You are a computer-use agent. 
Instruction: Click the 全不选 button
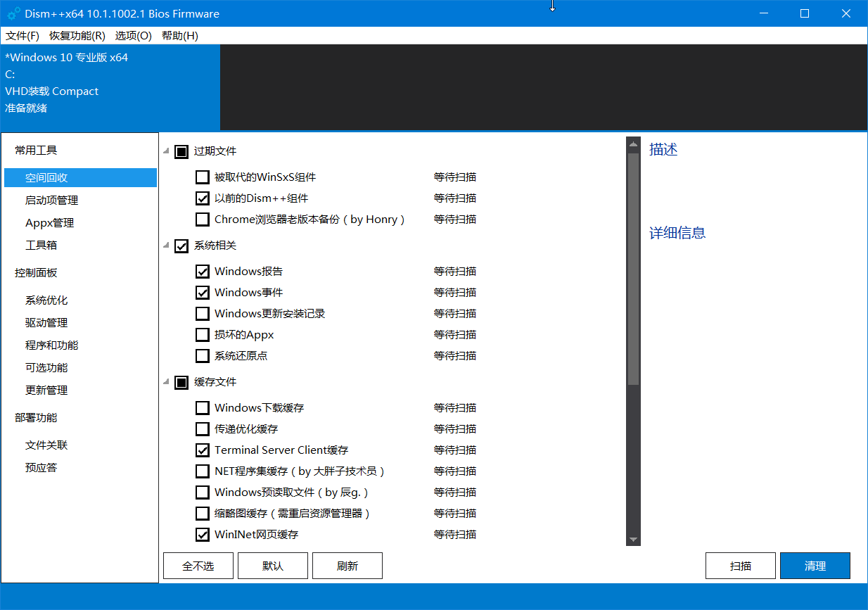pyautogui.click(x=198, y=566)
